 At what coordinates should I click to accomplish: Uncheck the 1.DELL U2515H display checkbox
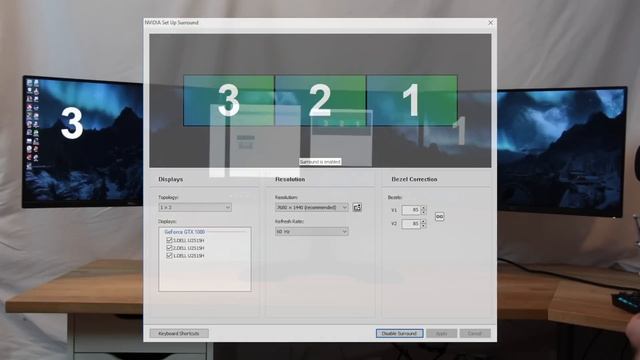(169, 256)
